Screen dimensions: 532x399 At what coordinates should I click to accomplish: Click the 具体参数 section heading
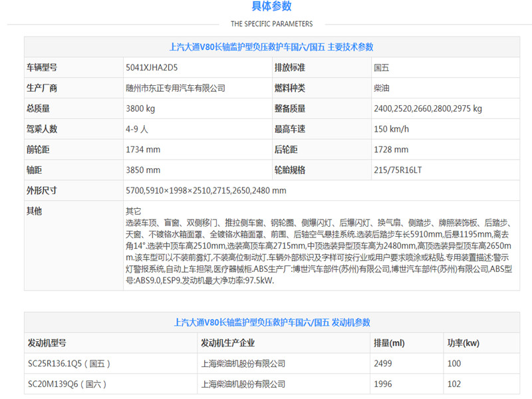(x=271, y=6)
